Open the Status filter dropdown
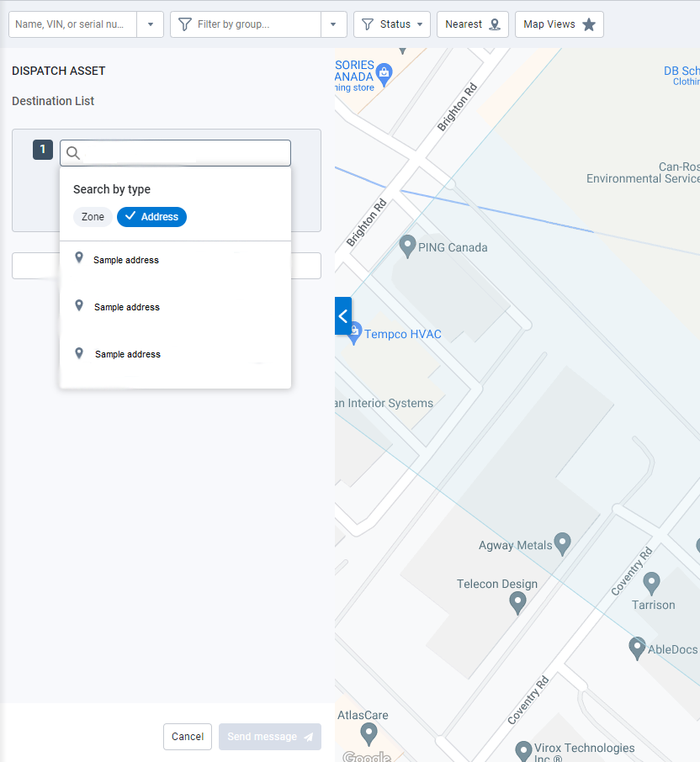The height and width of the screenshot is (762, 700). coord(392,24)
